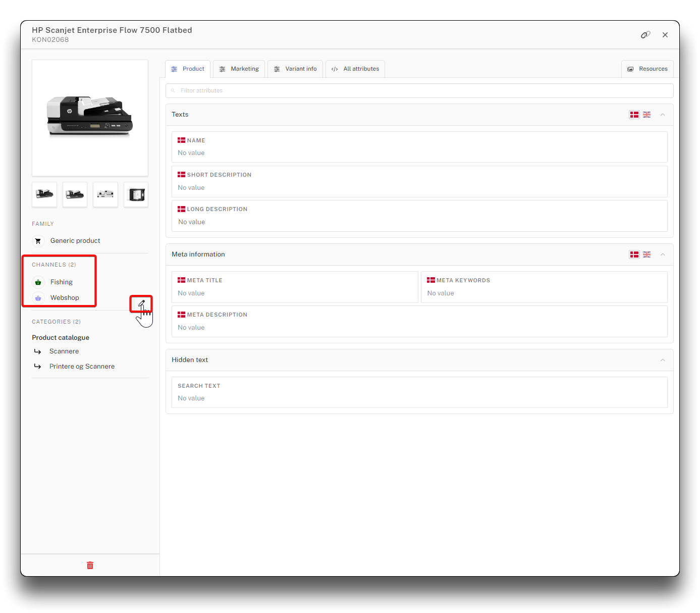Select the fourth product thumbnail image
Image resolution: width=700 pixels, height=613 pixels.
136,194
